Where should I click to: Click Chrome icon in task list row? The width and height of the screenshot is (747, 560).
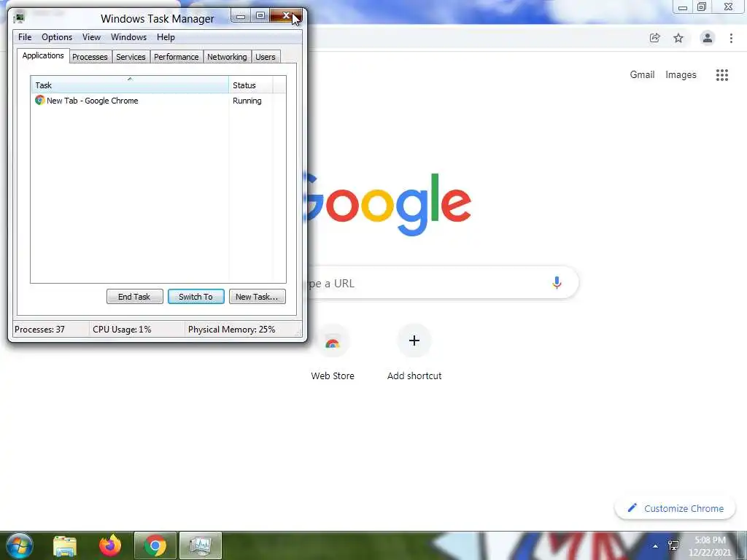point(39,101)
